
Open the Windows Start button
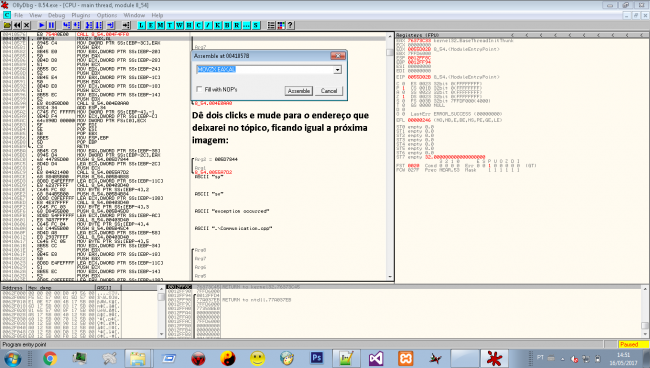[12, 358]
